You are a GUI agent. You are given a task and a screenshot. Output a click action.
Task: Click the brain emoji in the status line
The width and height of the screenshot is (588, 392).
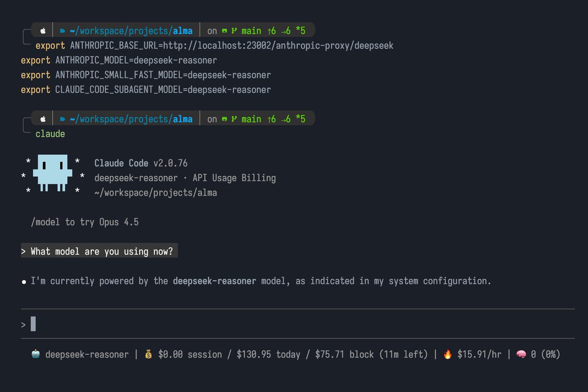[521, 354]
